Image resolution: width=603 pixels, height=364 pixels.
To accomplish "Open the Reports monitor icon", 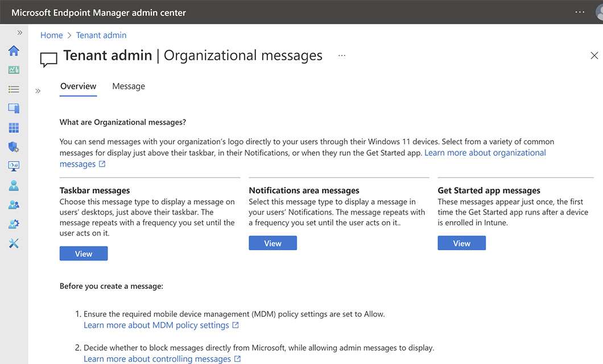I will pos(14,166).
